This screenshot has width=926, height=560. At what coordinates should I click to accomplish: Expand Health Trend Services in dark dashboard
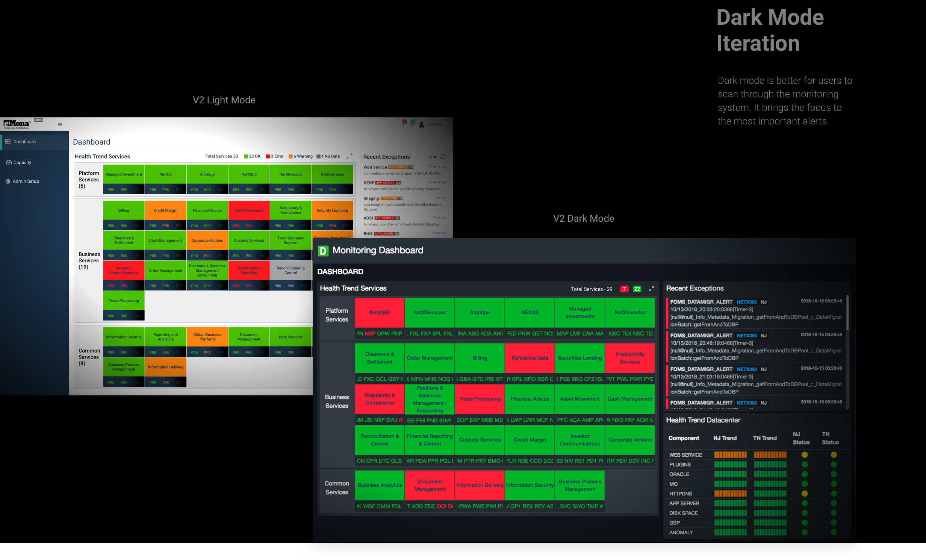(x=651, y=289)
